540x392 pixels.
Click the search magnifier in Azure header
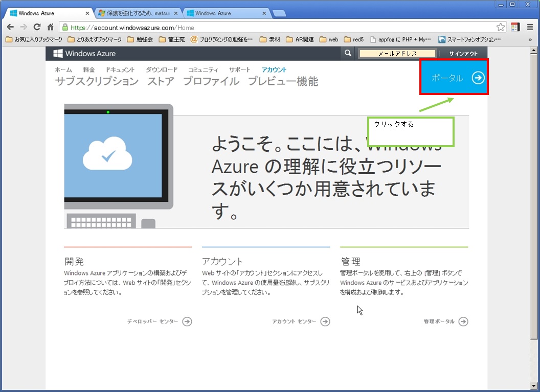348,53
